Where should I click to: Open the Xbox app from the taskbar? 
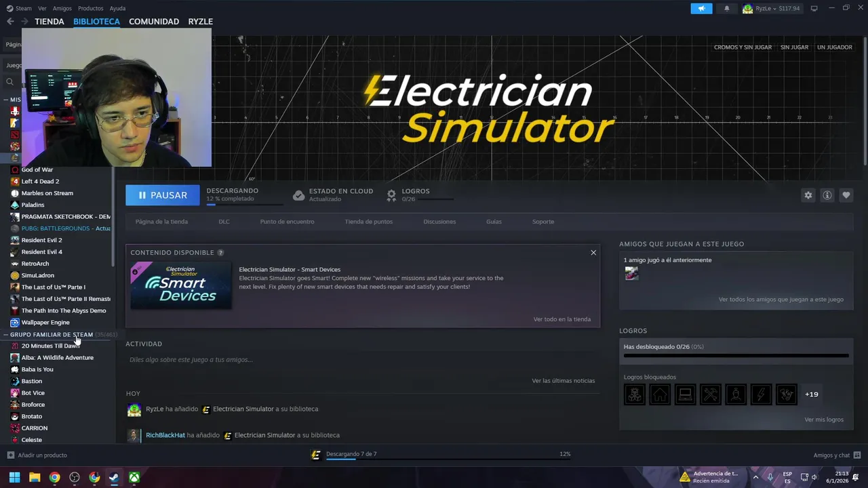(134, 477)
